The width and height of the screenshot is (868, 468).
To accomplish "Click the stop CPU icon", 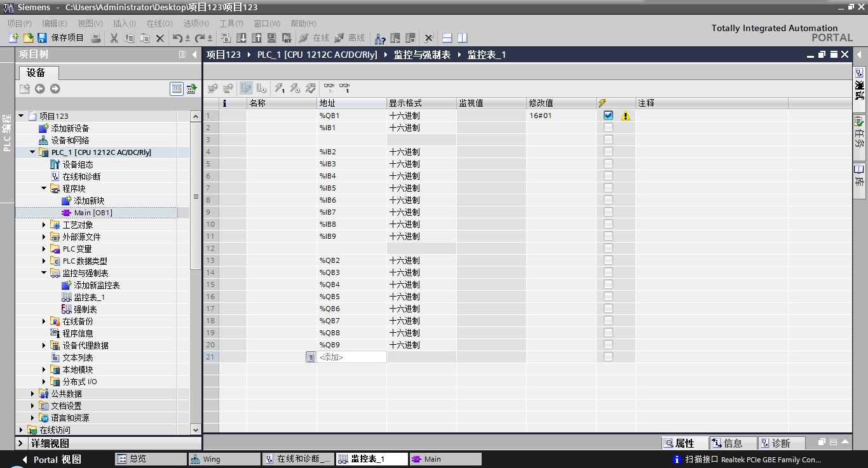I will [x=410, y=38].
